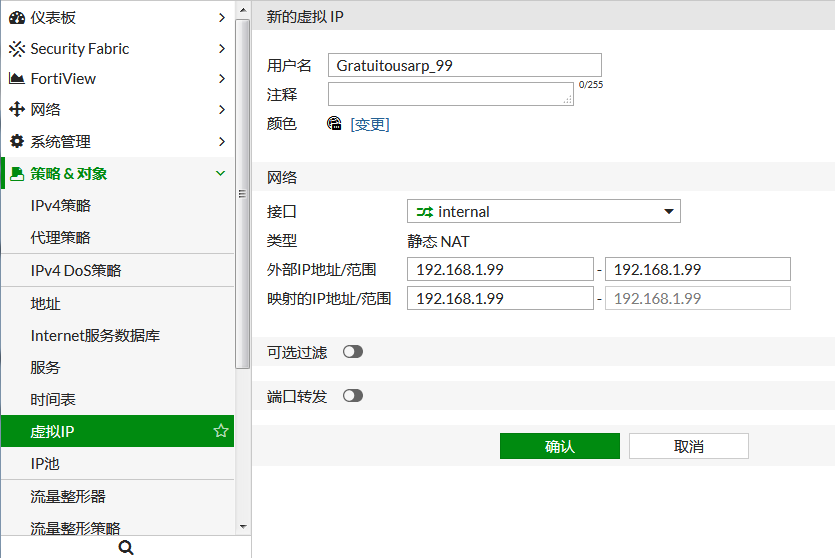The height and width of the screenshot is (558, 835).
Task: Click the dashboard gauge icon
Action: pyautogui.click(x=17, y=18)
